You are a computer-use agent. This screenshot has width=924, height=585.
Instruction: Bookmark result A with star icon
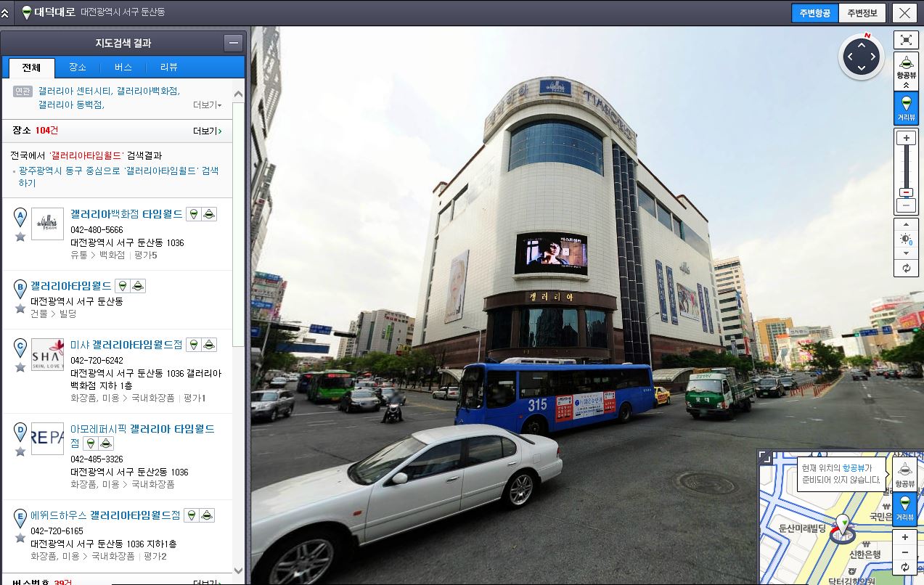coord(20,236)
